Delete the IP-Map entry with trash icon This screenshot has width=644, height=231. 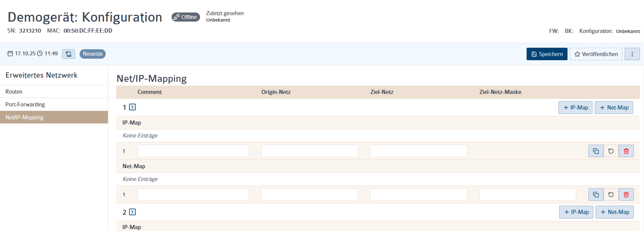[x=626, y=151]
